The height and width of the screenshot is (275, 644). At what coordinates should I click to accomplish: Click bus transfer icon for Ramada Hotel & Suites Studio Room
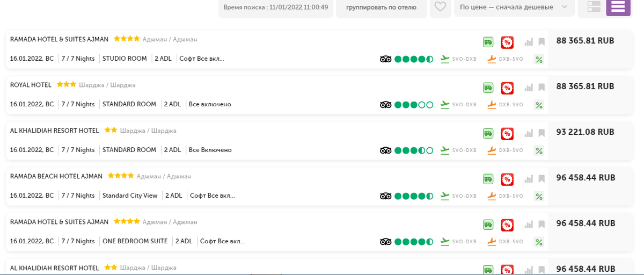point(488,42)
